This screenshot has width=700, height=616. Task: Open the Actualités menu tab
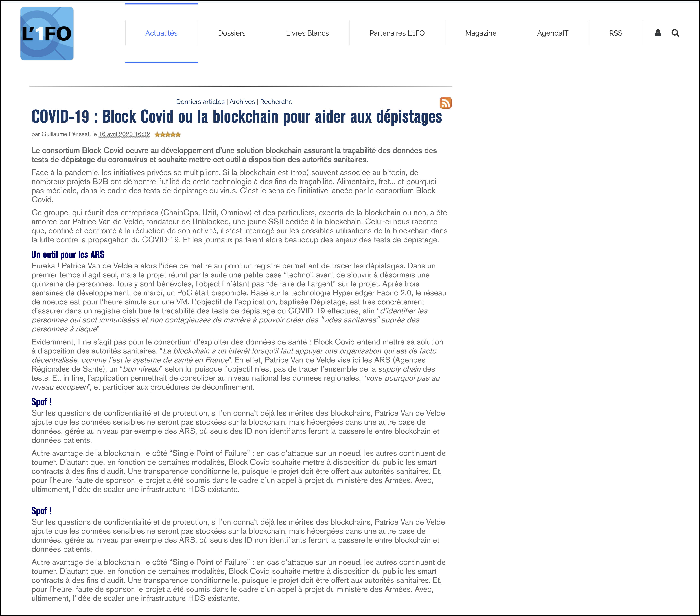coord(161,33)
